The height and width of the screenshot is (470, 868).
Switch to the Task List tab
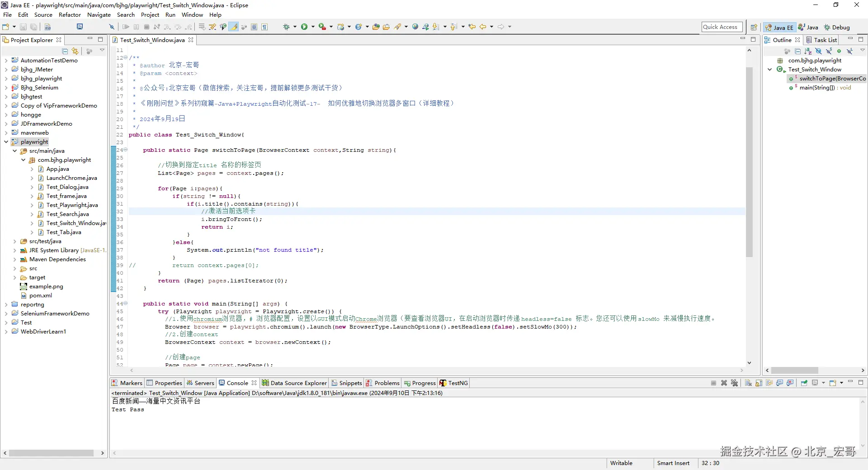point(821,40)
